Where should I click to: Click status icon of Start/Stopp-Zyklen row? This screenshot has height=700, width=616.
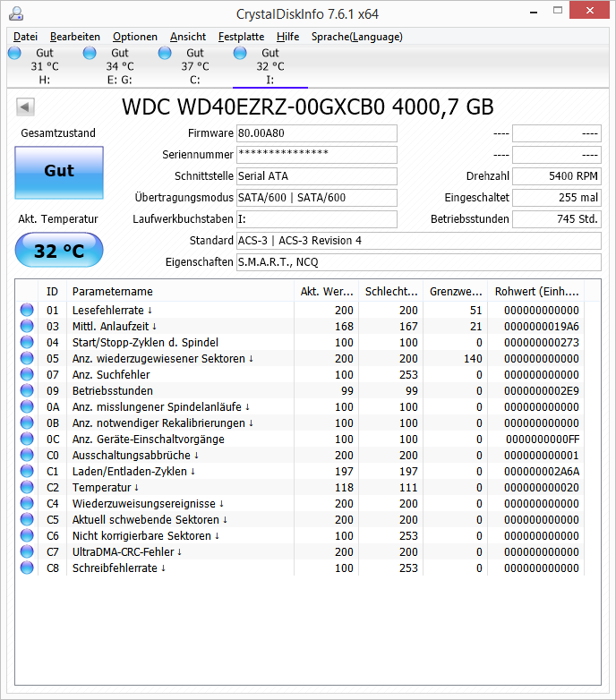[27, 342]
